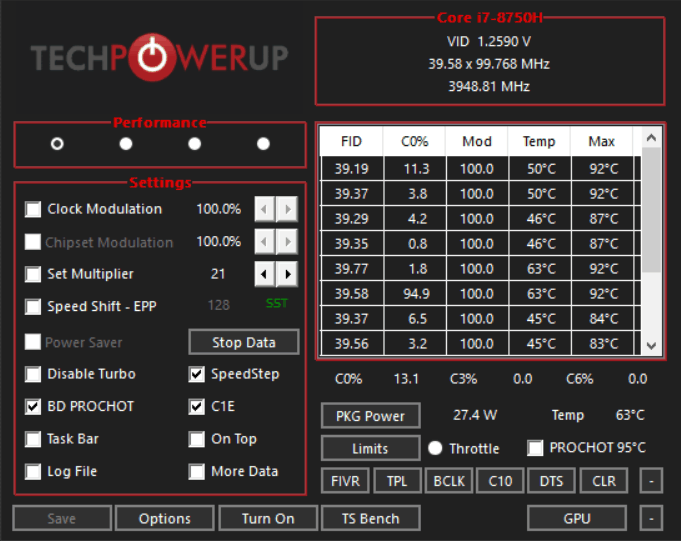Enable Speed Shift - EPP
The image size is (681, 541).
click(34, 306)
